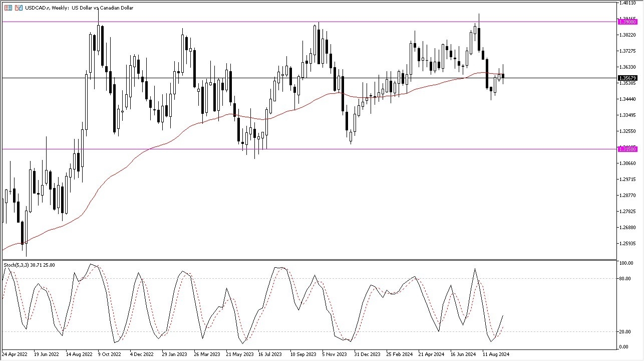This screenshot has width=644, height=361.
Task: Click the current price label 1.35679
Action: tap(627, 78)
